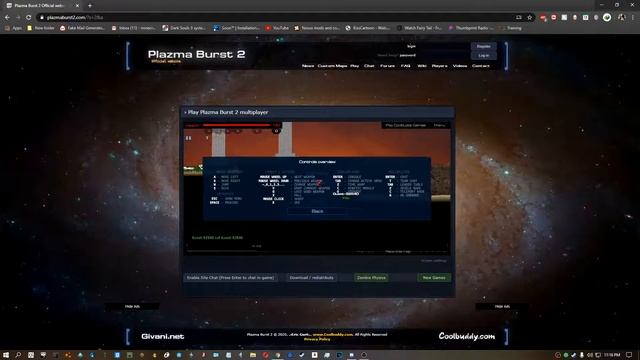Open the Nexus mods bookmark
Viewport: 640px width, 360px height.
[317, 28]
